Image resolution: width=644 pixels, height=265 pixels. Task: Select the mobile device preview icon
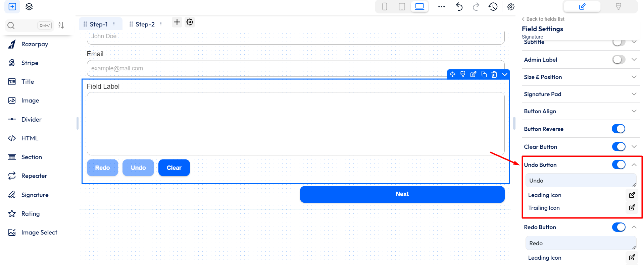tap(385, 7)
